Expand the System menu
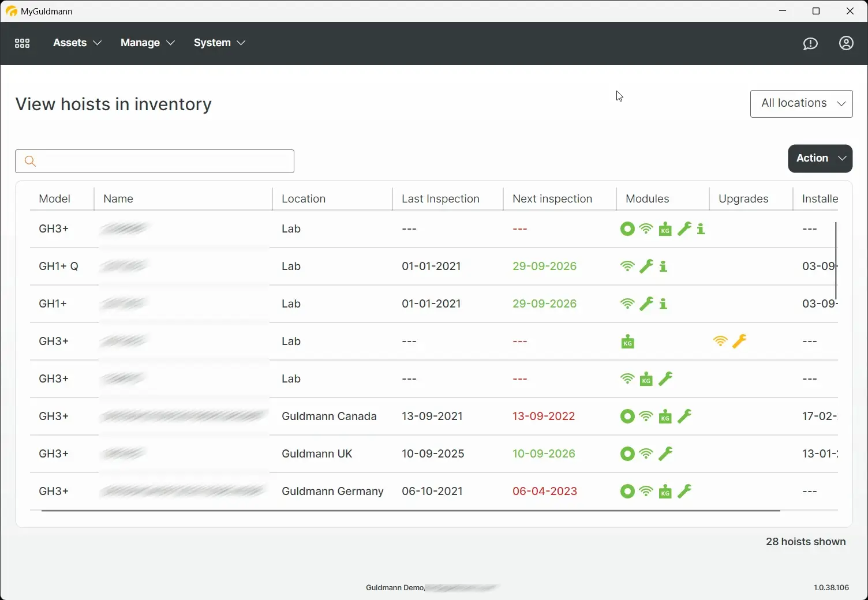Viewport: 868px width, 600px height. [219, 43]
